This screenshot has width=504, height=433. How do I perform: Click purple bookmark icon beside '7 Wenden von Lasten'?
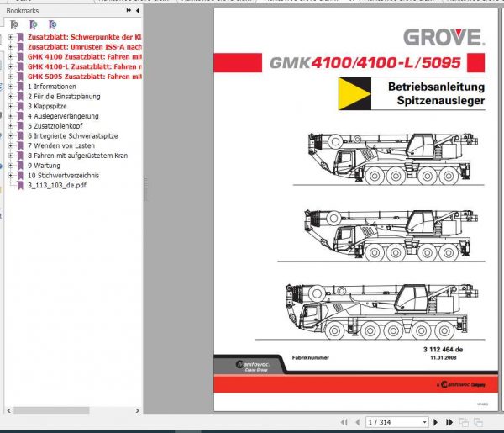(20, 145)
